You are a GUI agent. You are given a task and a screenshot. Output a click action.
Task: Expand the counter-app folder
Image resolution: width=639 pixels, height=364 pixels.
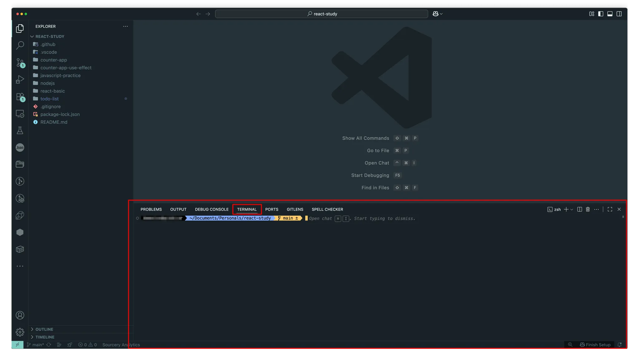pos(53,60)
